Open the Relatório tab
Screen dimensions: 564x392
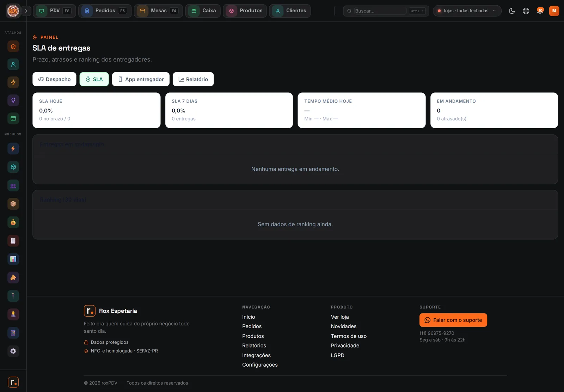click(193, 79)
